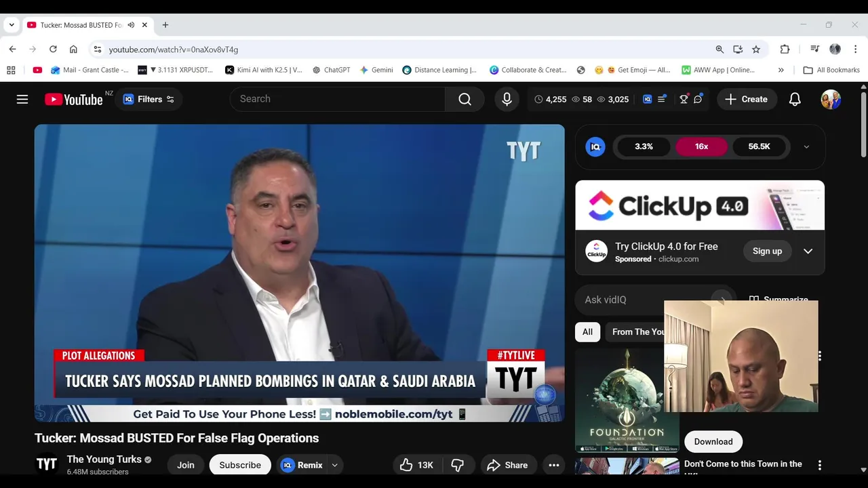
Task: Open the clickup.com sponsored link
Action: pos(678,259)
